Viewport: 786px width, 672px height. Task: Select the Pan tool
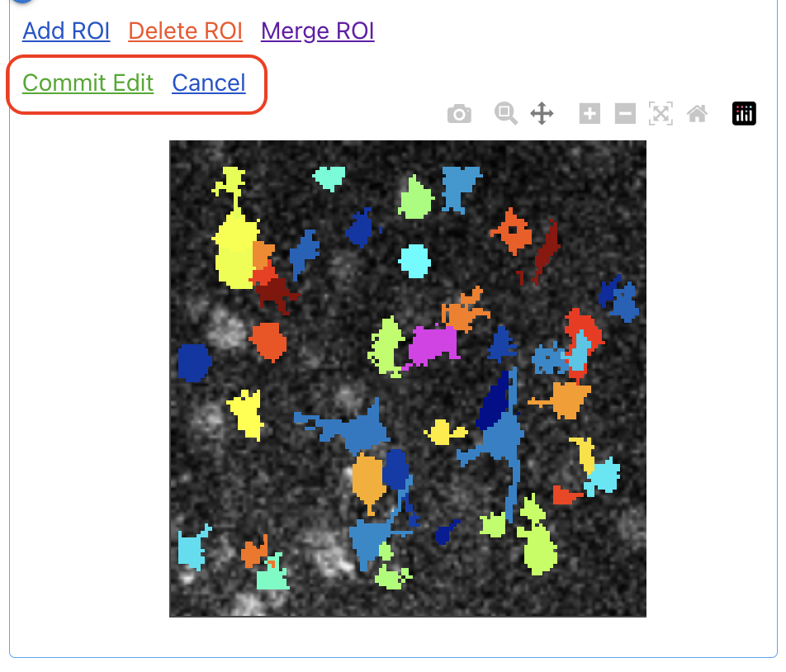[x=542, y=114]
